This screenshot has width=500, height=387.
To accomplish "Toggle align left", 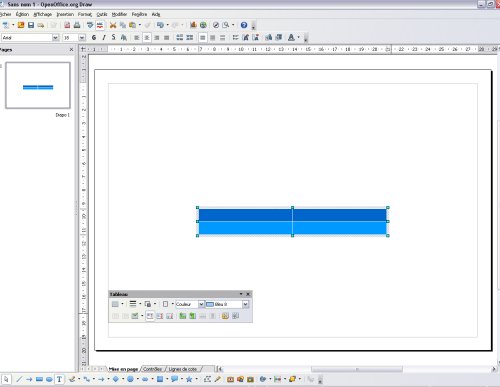I will (137, 38).
